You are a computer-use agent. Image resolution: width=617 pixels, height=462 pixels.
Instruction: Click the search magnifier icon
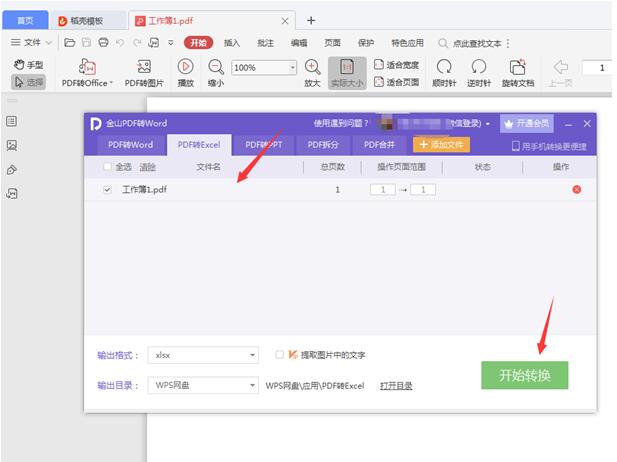tap(443, 43)
